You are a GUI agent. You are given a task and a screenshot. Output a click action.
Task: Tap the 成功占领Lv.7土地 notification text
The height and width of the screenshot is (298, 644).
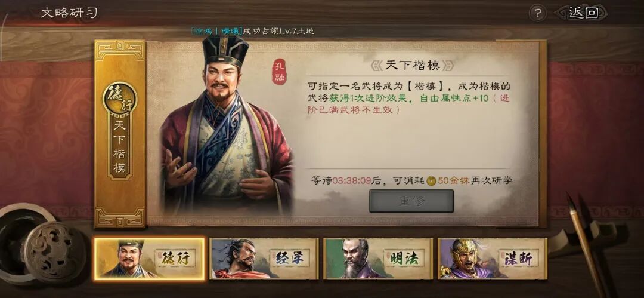click(279, 31)
